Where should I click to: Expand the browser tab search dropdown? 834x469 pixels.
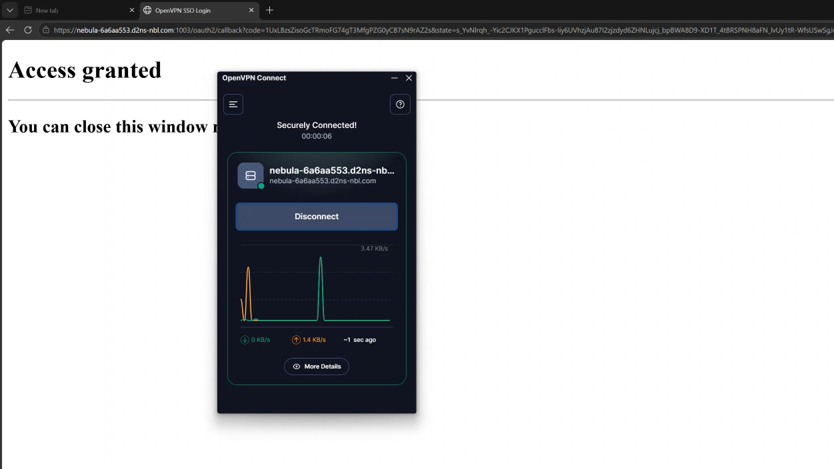(x=10, y=10)
